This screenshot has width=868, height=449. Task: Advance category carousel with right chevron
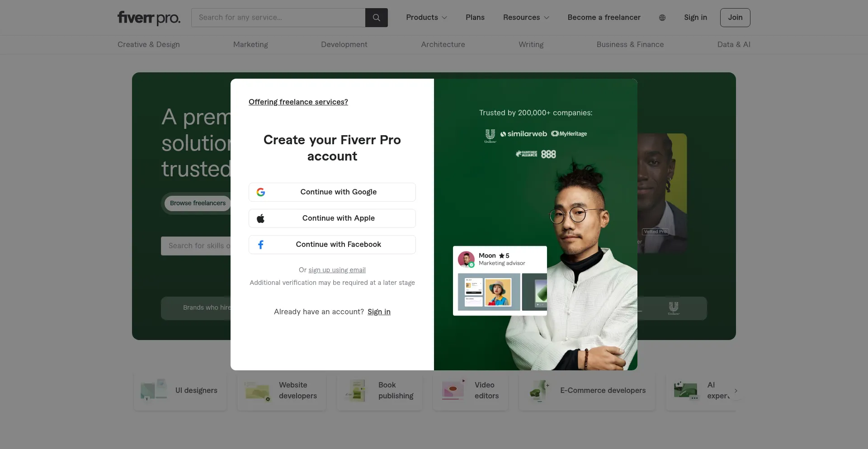pos(736,391)
